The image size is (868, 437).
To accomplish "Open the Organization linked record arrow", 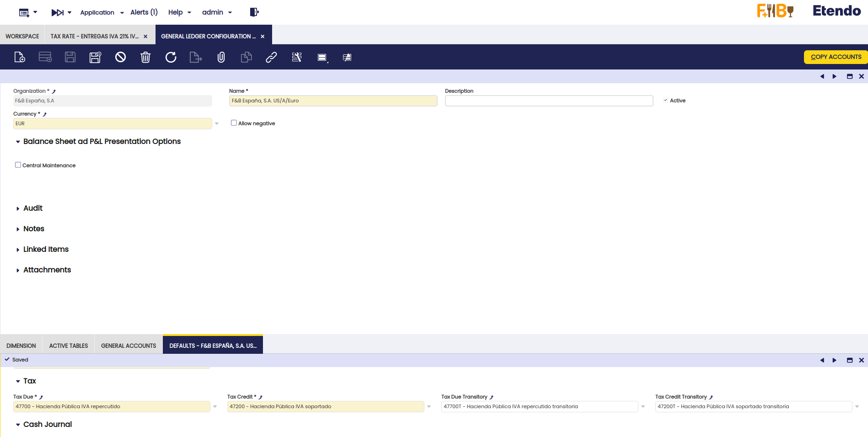I will pyautogui.click(x=54, y=91).
